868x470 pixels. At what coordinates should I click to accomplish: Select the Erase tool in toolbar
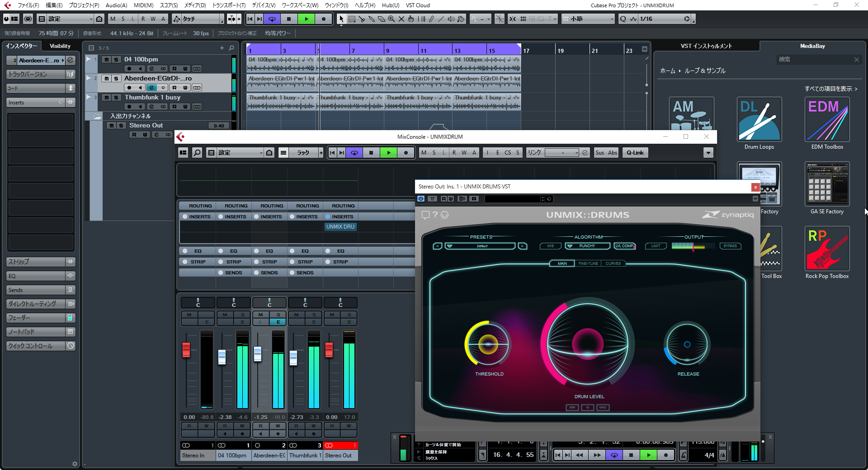(381, 19)
